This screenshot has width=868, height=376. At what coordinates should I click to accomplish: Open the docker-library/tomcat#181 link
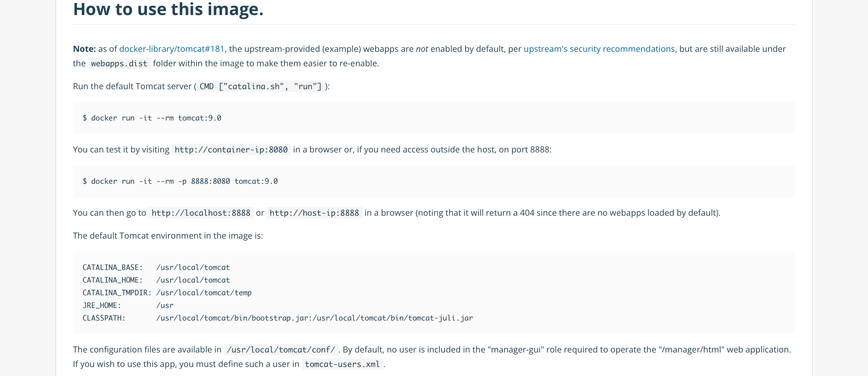click(171, 49)
